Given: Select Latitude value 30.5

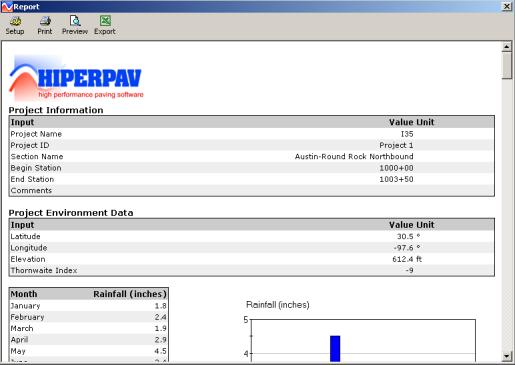Looking at the screenshot, I should point(405,236).
